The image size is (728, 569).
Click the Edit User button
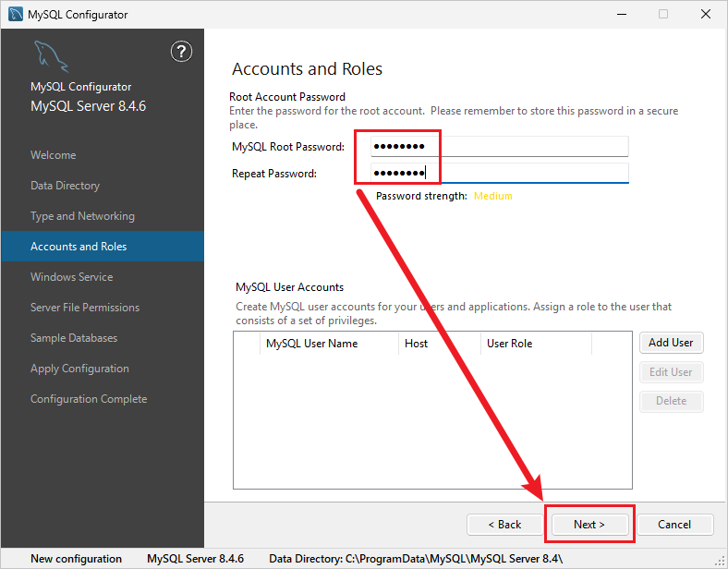click(671, 372)
